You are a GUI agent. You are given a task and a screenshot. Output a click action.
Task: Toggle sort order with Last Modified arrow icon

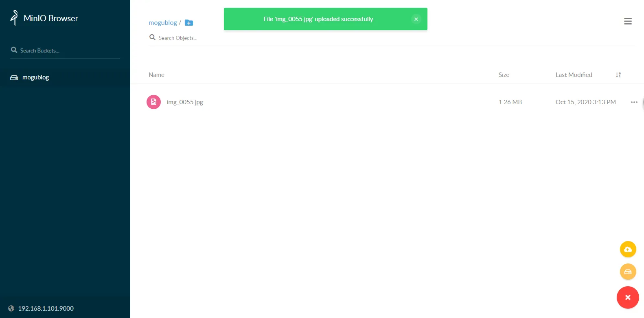pyautogui.click(x=618, y=75)
